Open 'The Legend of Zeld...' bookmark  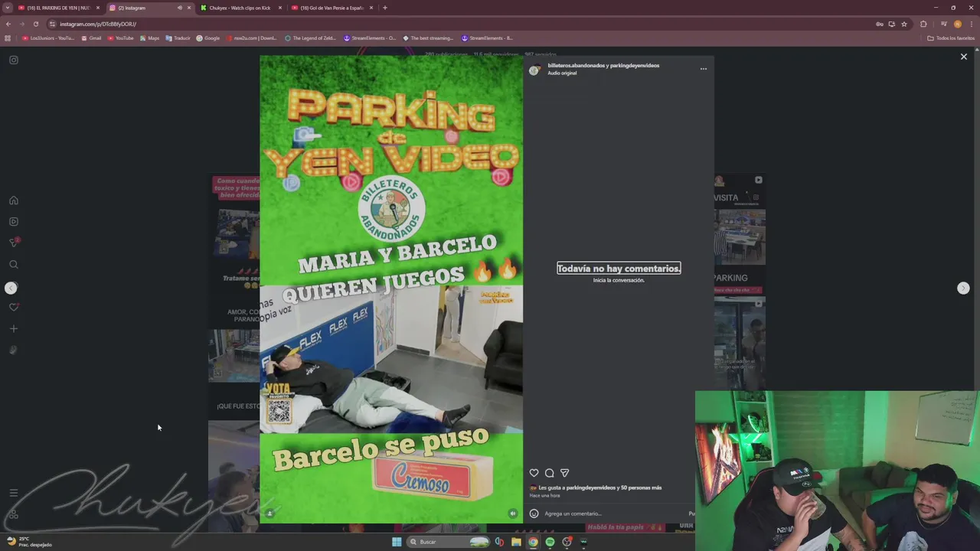(x=310, y=38)
